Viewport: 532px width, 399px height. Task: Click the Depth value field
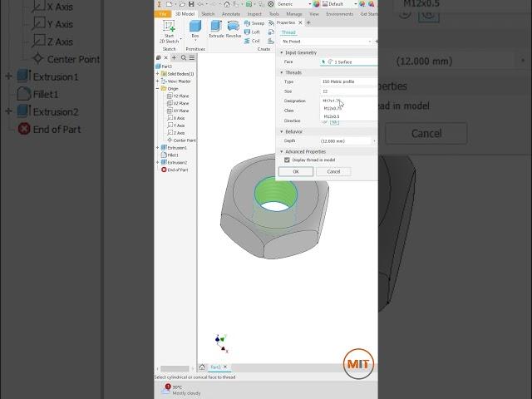point(346,140)
